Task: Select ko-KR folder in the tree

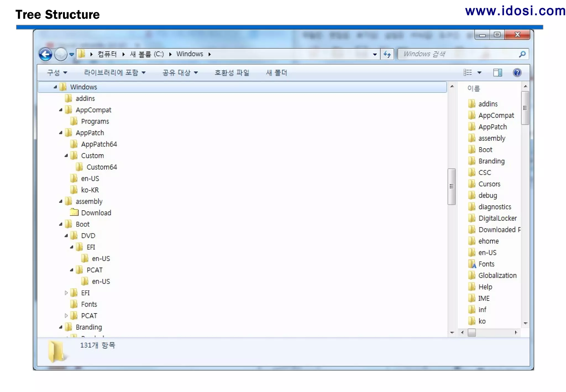Action: 90,190
